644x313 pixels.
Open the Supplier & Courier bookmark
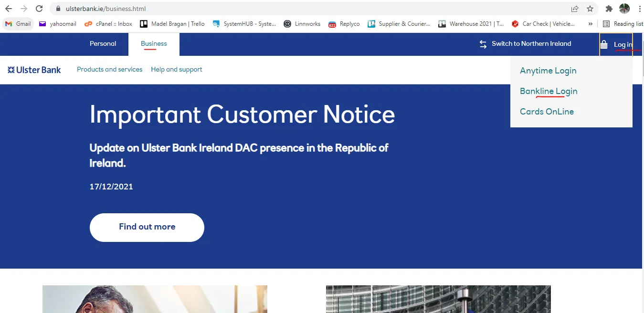(x=399, y=24)
